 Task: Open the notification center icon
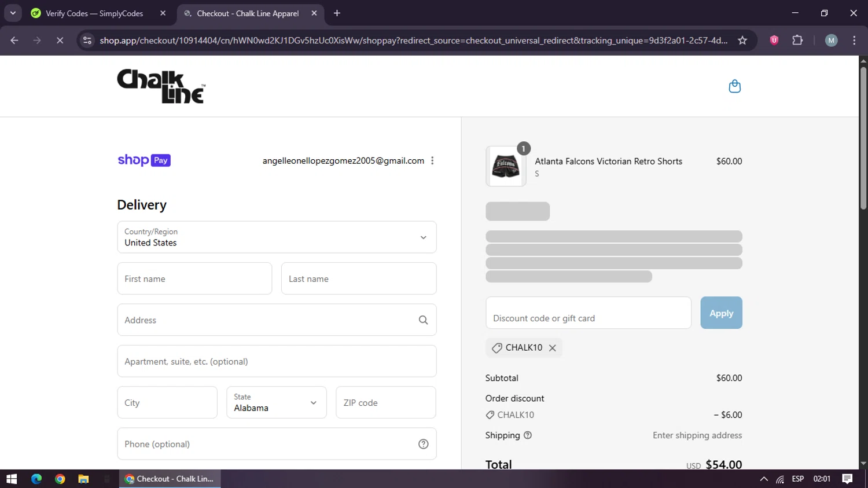[x=847, y=479]
